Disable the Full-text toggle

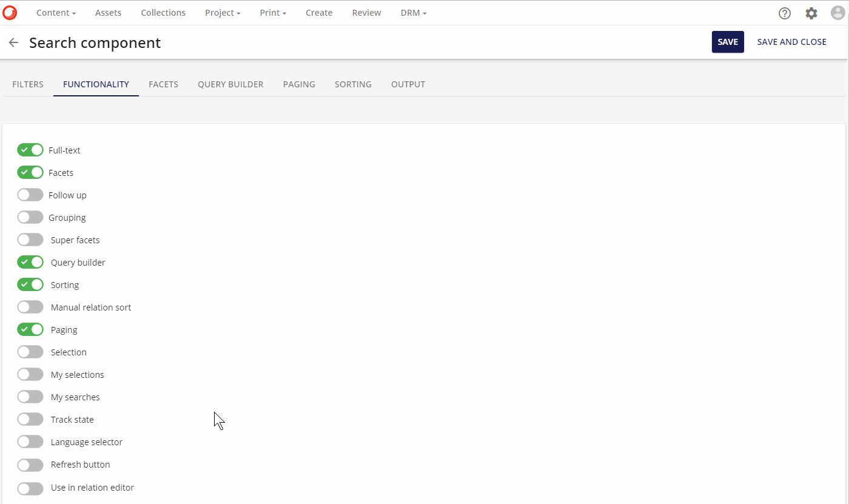click(30, 150)
